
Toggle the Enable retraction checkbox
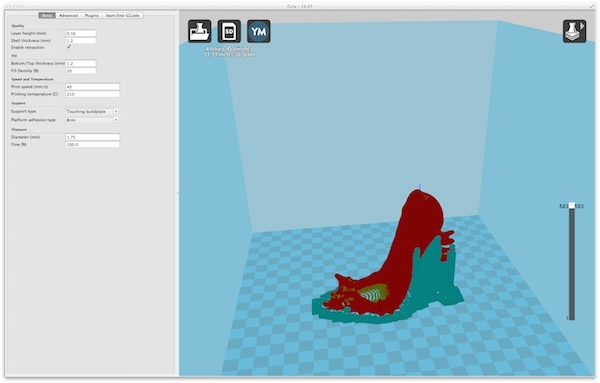(x=69, y=47)
